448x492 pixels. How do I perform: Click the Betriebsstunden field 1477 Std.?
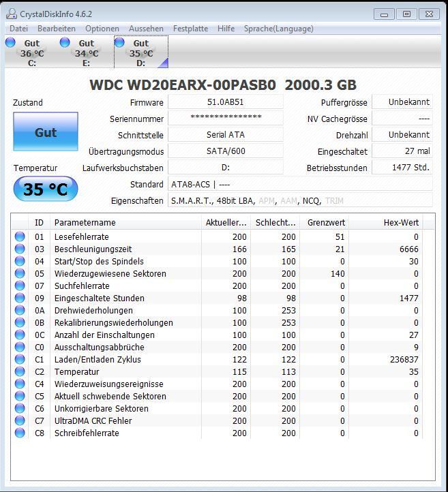coord(402,167)
